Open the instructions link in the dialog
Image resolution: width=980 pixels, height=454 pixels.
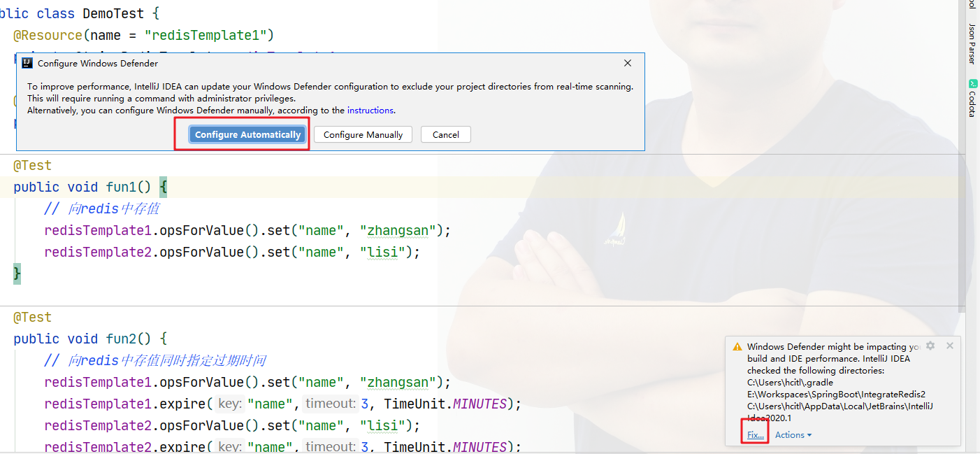[x=370, y=110]
